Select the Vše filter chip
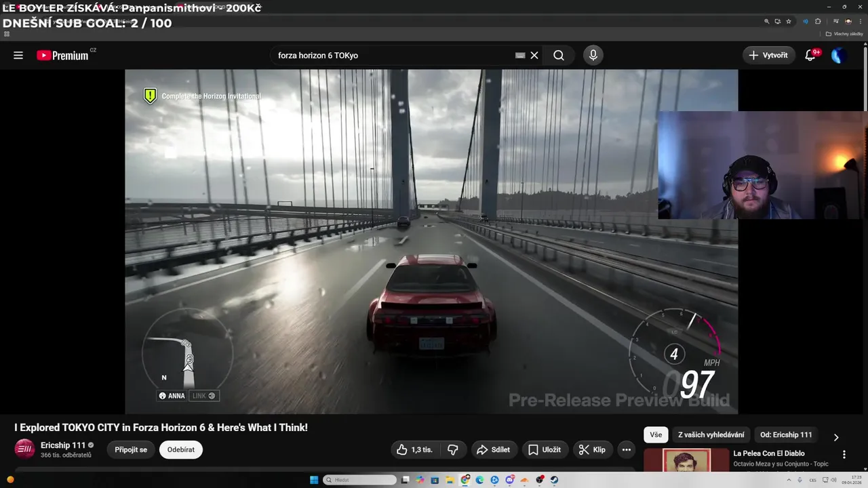 [656, 435]
